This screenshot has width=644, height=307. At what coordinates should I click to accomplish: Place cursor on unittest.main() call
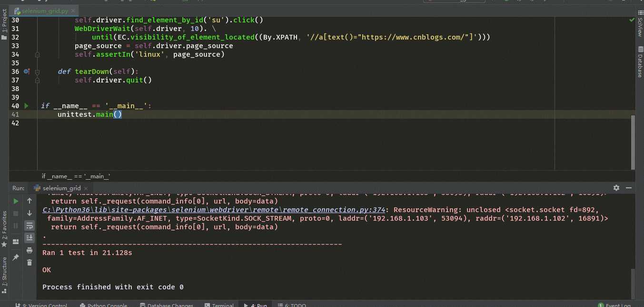(x=90, y=114)
